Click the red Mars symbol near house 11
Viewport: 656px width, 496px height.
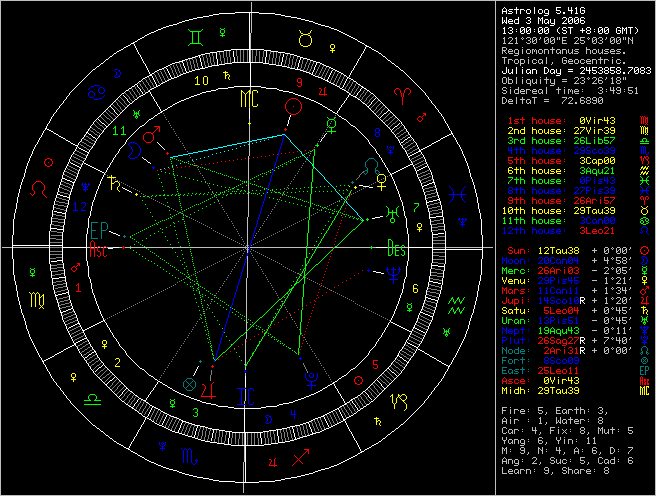[x=152, y=134]
